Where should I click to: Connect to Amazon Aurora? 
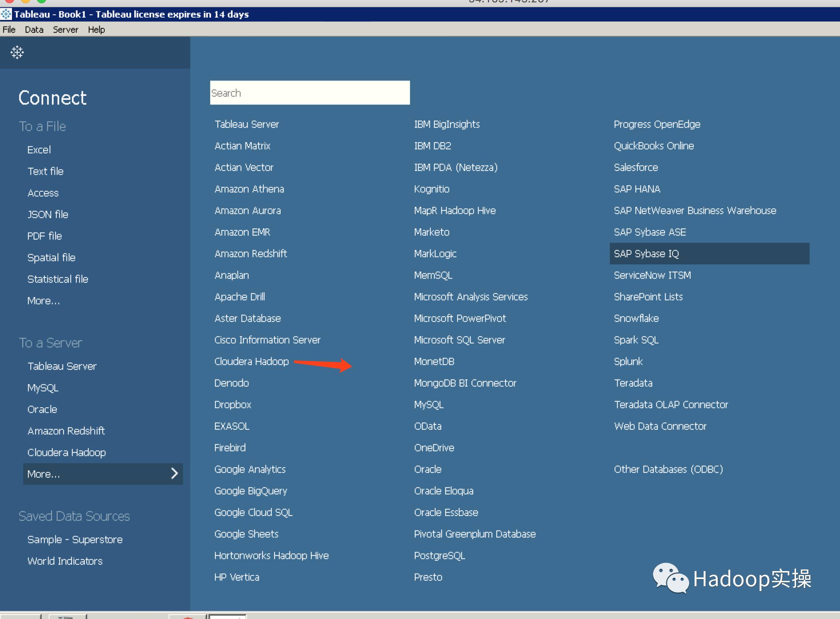(248, 210)
